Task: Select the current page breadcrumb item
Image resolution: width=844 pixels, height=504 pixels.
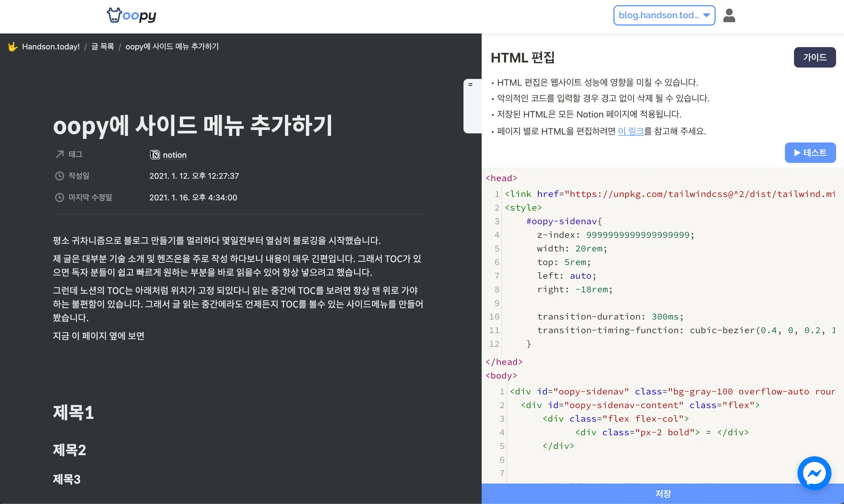Action: pyautogui.click(x=172, y=47)
